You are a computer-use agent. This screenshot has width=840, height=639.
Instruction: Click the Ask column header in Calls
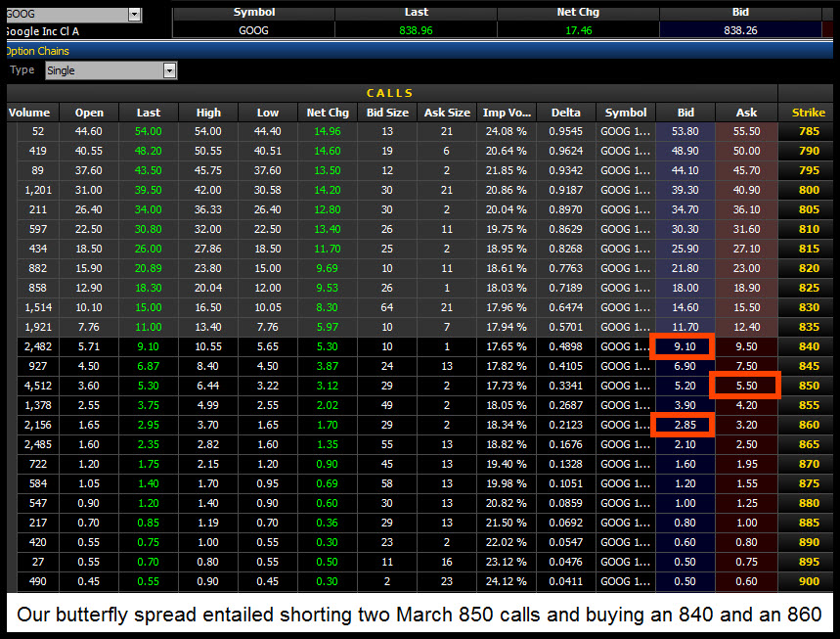[746, 113]
